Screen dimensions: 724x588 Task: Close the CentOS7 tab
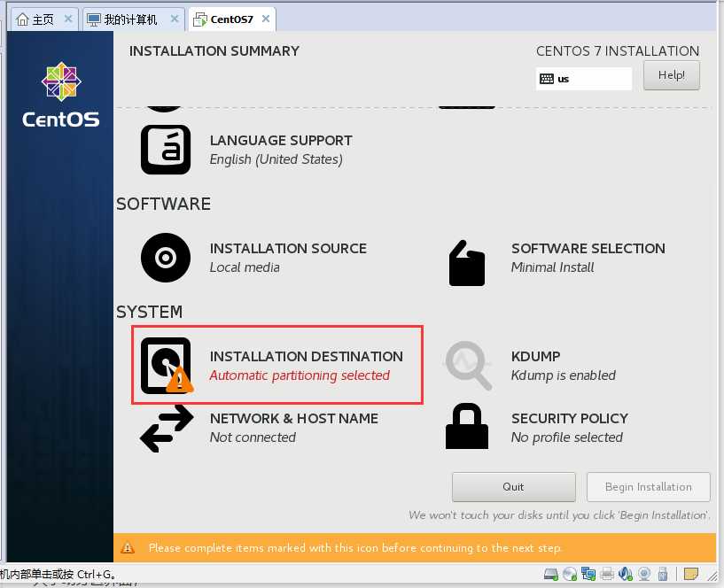[266, 19]
